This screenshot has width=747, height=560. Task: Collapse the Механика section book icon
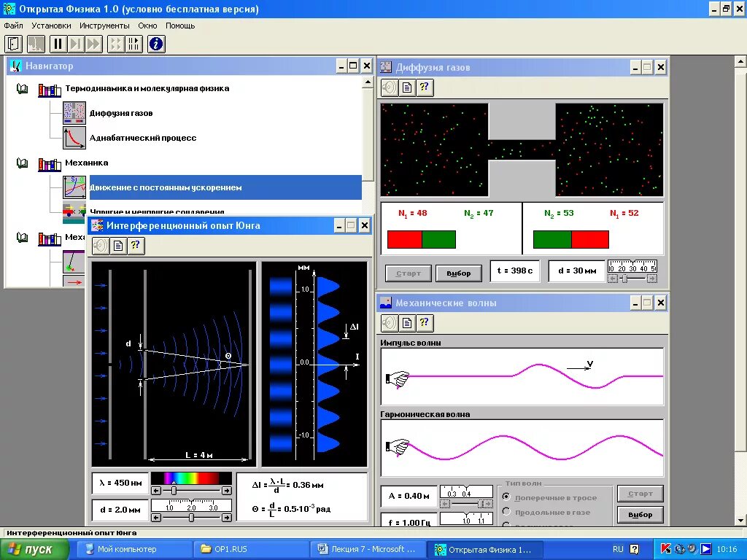tap(22, 163)
